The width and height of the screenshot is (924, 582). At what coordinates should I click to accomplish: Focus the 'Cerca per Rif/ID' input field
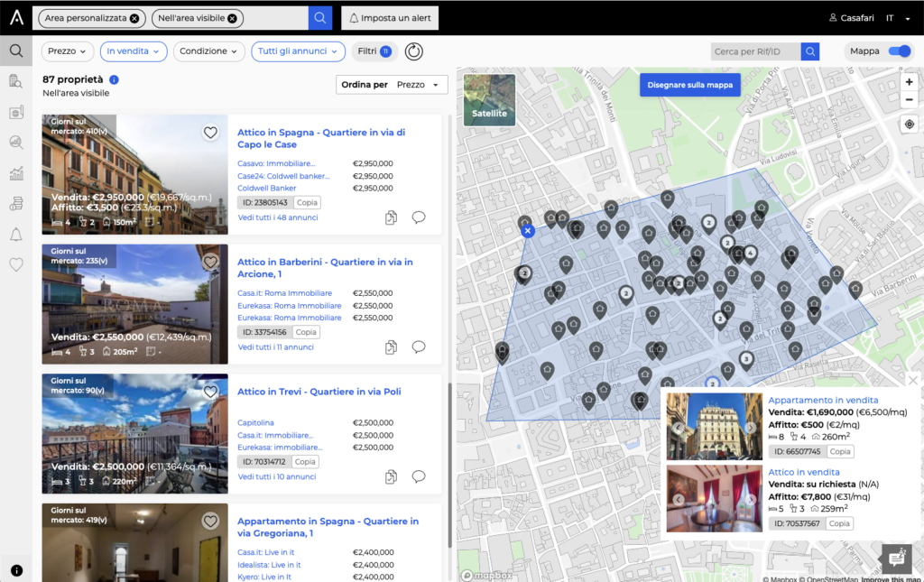pyautogui.click(x=755, y=51)
